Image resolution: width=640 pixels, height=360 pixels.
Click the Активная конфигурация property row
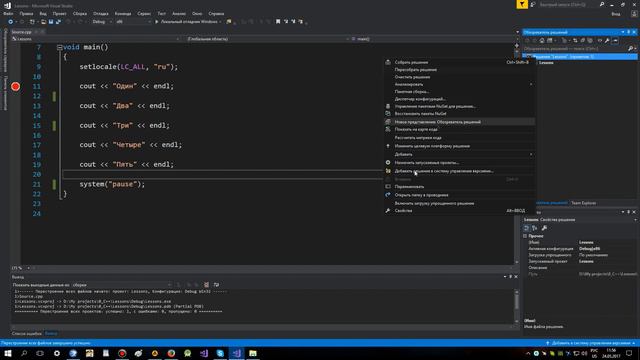(x=580, y=249)
